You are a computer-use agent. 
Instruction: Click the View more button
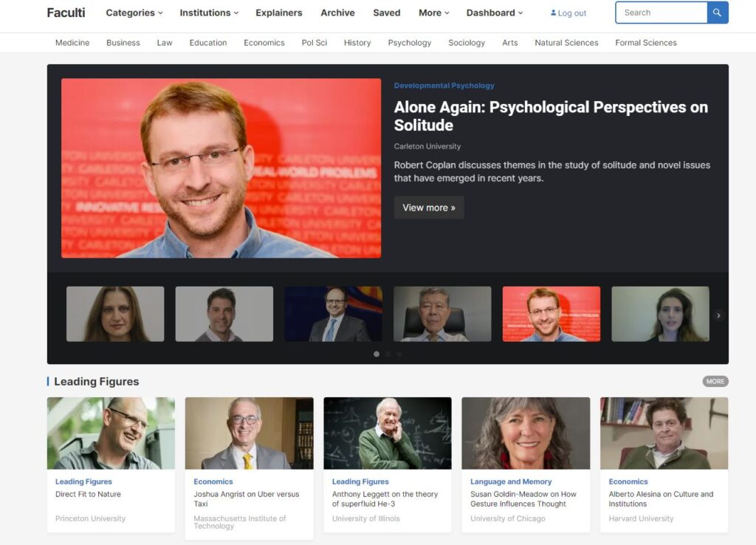tap(428, 208)
